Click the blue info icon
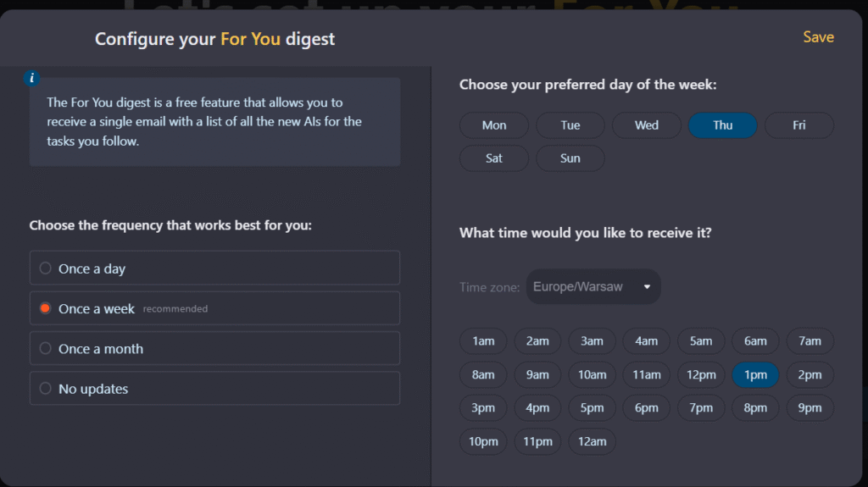This screenshot has width=868, height=487. [31, 78]
